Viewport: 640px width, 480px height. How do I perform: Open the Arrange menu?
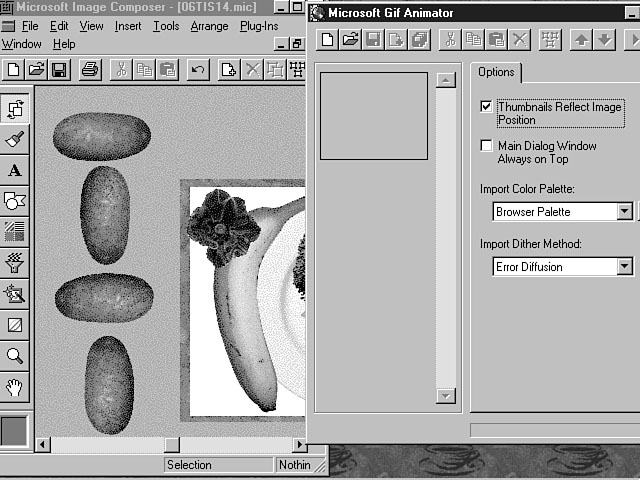209,26
